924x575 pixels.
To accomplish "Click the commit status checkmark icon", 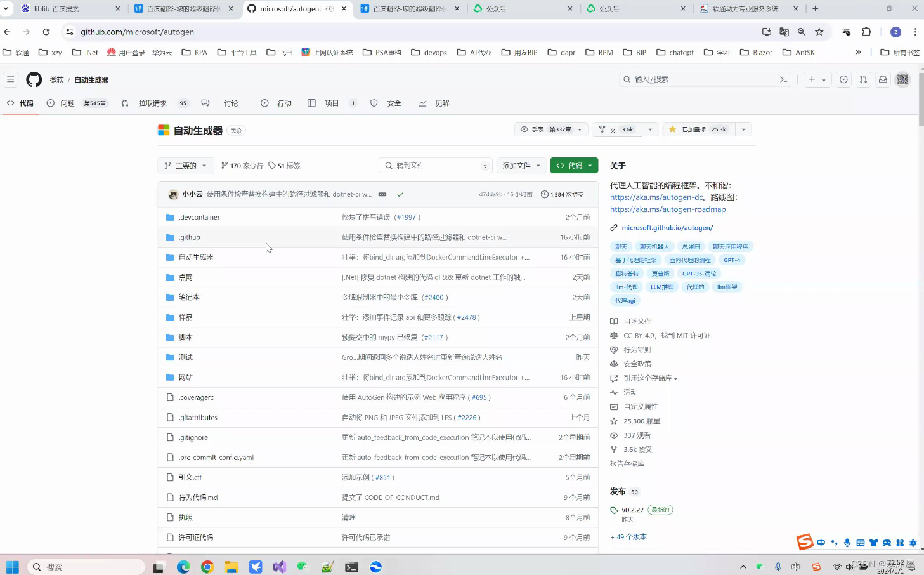I will click(x=400, y=194).
